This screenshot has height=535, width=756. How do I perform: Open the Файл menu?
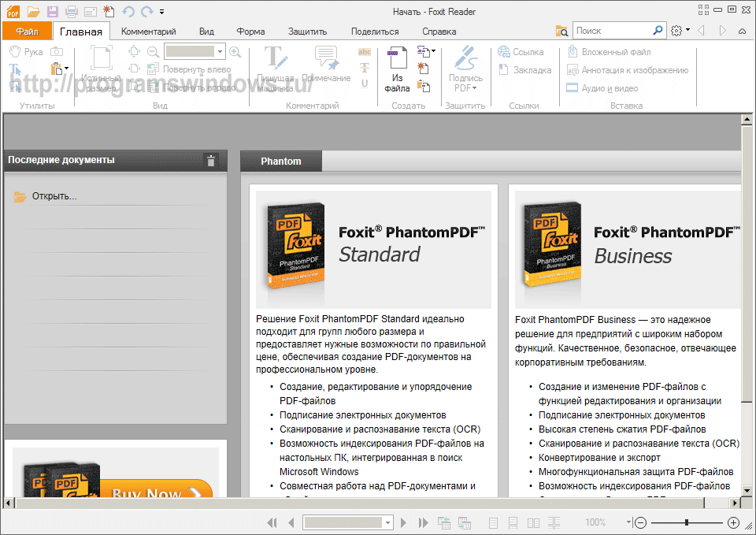(27, 32)
